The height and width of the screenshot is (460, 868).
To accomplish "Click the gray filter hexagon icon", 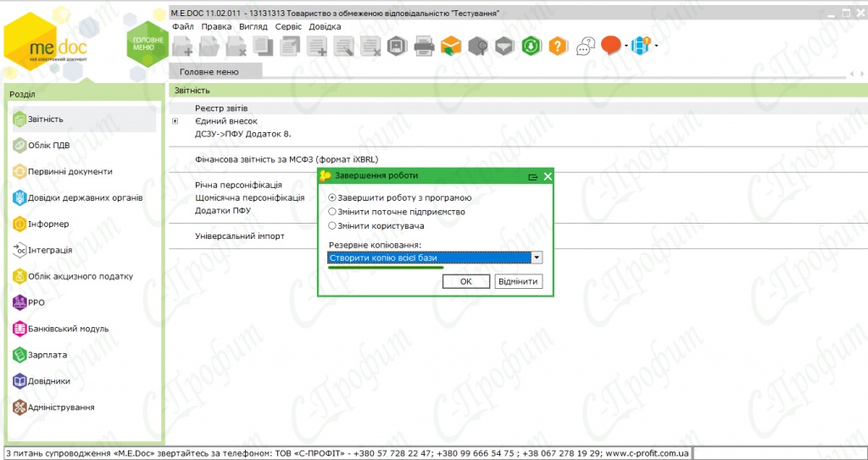I will (504, 46).
